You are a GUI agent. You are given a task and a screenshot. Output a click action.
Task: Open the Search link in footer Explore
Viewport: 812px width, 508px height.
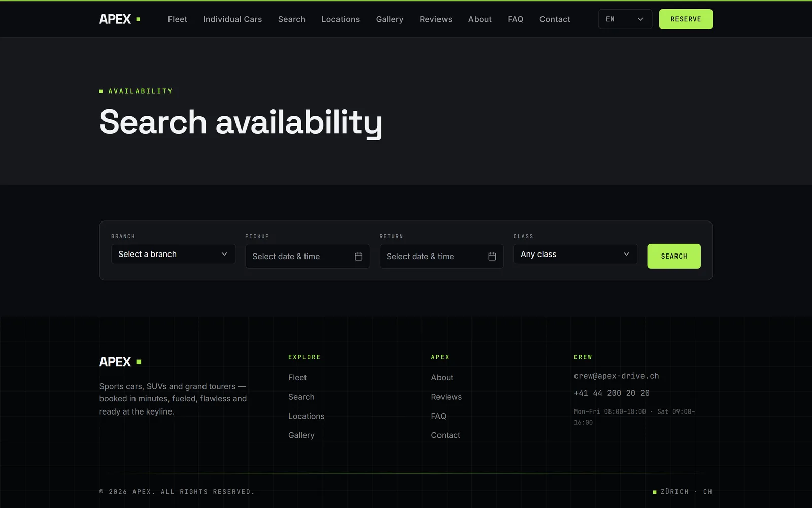pos(301,397)
